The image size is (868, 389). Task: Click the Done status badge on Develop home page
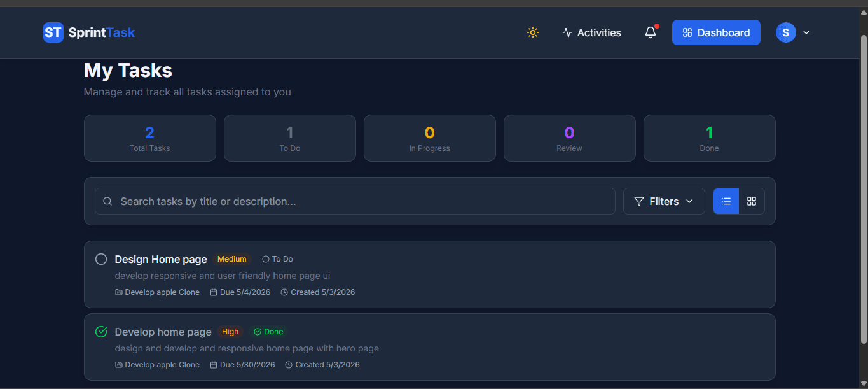point(268,332)
